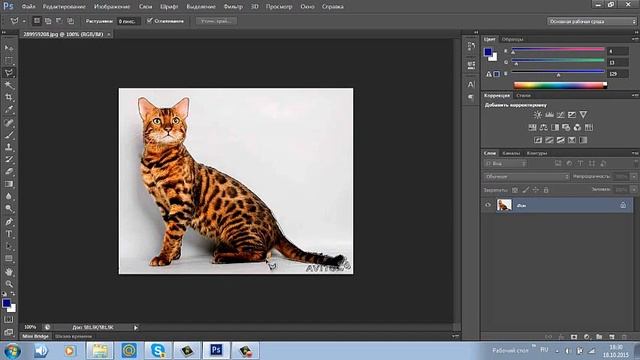The width and height of the screenshot is (640, 360).
Task: Open the Фильтр menu
Action: pyautogui.click(x=233, y=7)
